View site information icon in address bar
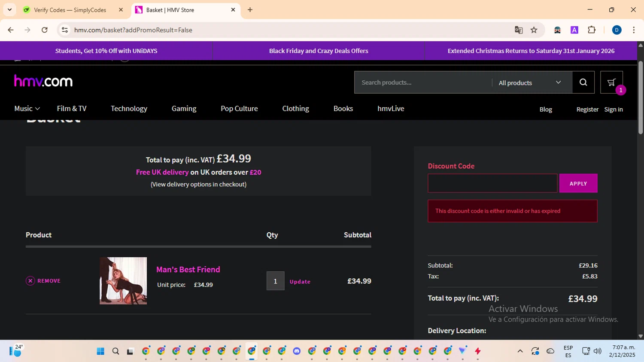 click(65, 30)
